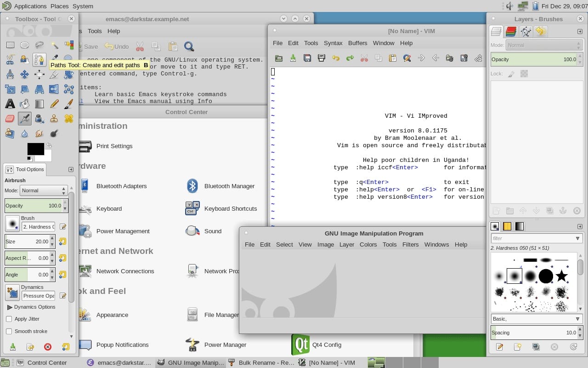The height and width of the screenshot is (368, 588).
Task: Open the Layers Mode dropdown
Action: [x=544, y=45]
